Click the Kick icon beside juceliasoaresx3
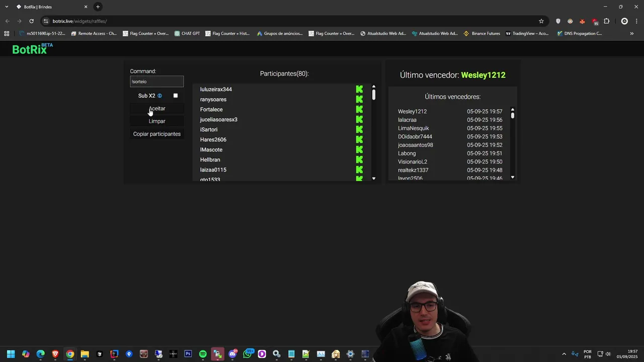Viewport: 644px width, 362px height. [359, 119]
